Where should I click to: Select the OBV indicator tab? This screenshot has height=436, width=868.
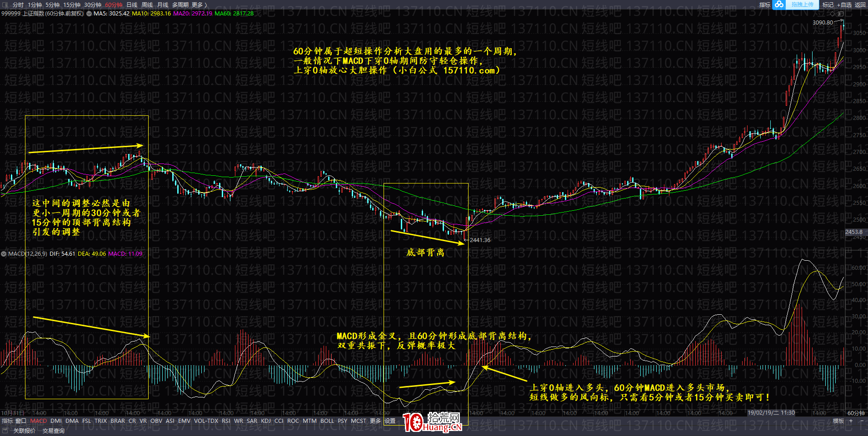[156, 421]
